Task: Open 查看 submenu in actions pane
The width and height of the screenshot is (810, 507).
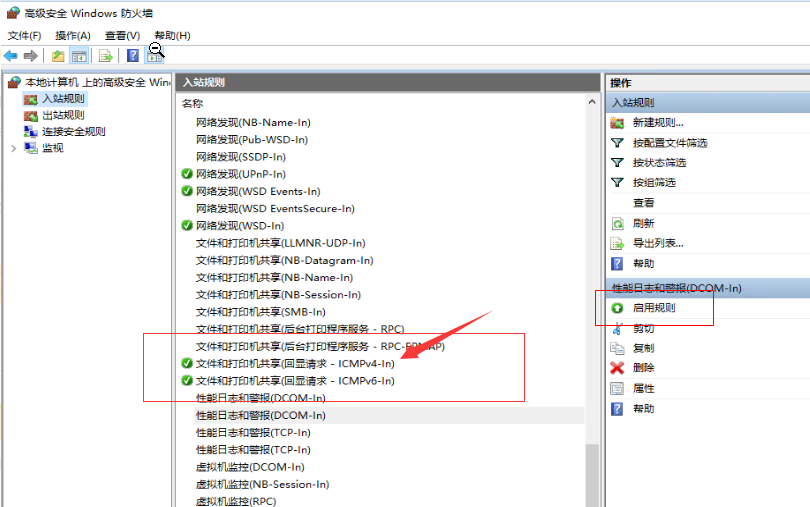Action: (644, 203)
